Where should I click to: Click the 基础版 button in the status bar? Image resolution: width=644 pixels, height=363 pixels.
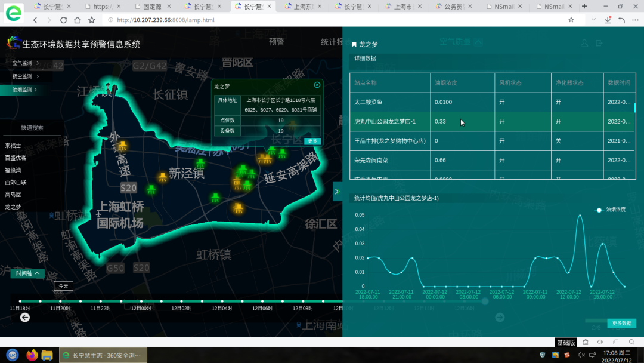pos(565,343)
